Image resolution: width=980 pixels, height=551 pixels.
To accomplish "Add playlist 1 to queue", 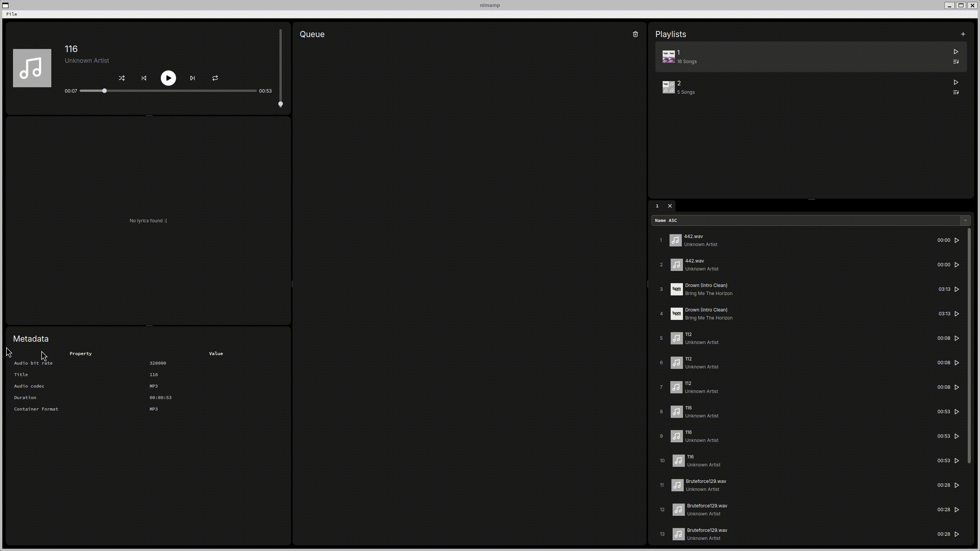I will [956, 62].
